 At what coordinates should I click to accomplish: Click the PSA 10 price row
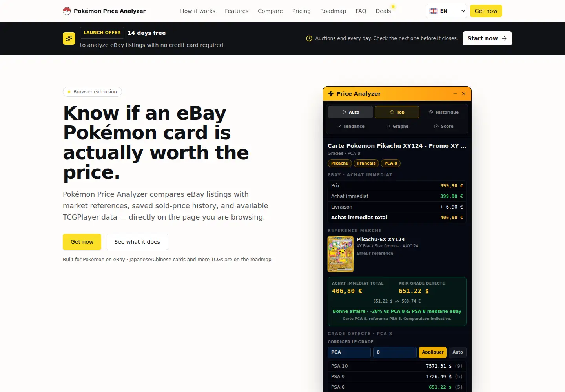tap(397, 366)
